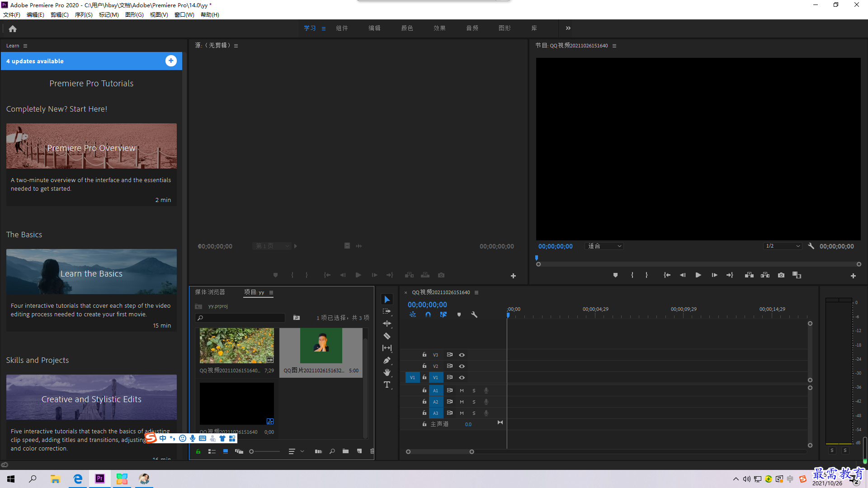Screen dimensions: 868x488
Task: Select the Hand tool
Action: coord(387,372)
